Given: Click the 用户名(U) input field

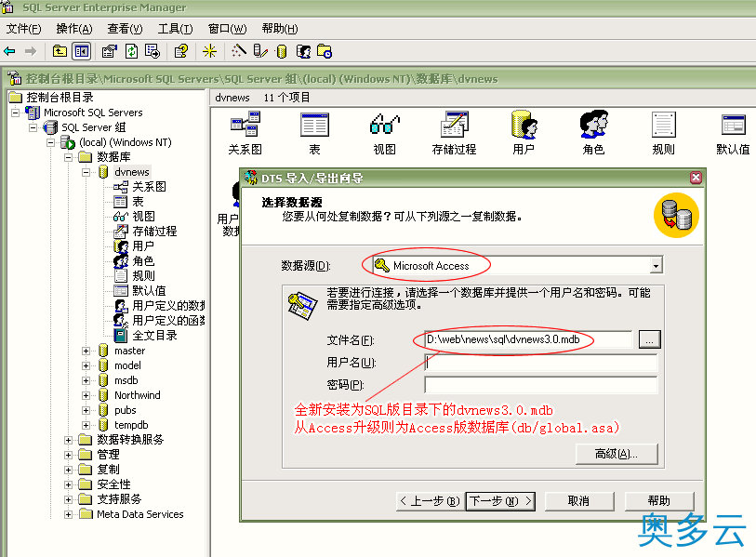Looking at the screenshot, I should (x=540, y=362).
